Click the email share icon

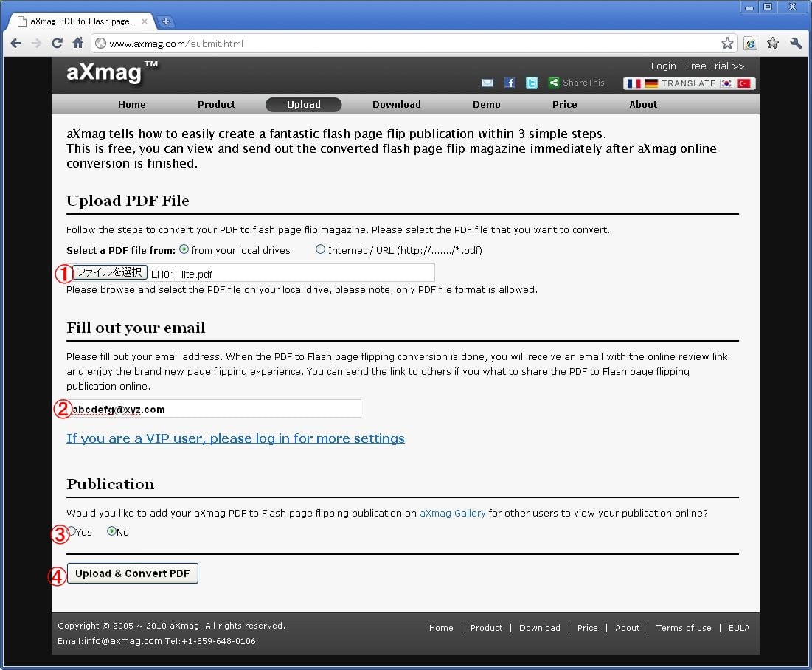point(487,83)
